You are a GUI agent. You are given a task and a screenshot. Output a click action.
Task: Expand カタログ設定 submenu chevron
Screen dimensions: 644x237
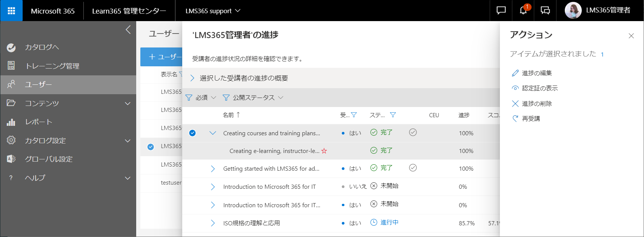128,141
